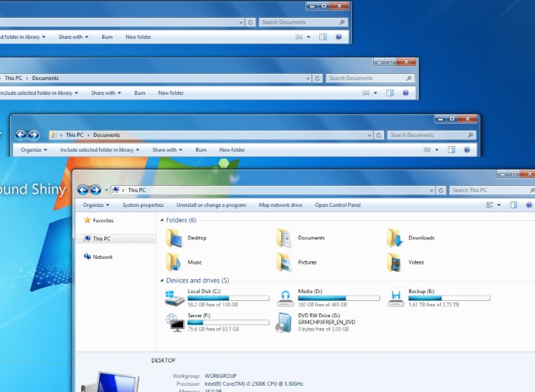Open the Documents folder icon

click(284, 237)
